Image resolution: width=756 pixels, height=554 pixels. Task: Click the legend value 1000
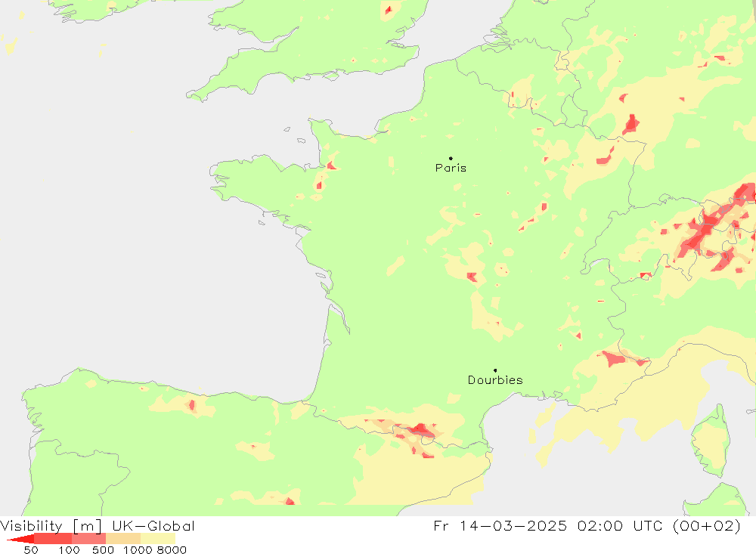[x=138, y=549]
